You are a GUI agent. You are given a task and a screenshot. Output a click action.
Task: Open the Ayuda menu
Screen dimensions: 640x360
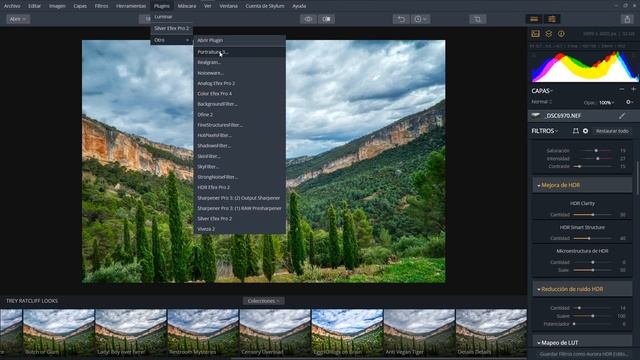click(299, 6)
